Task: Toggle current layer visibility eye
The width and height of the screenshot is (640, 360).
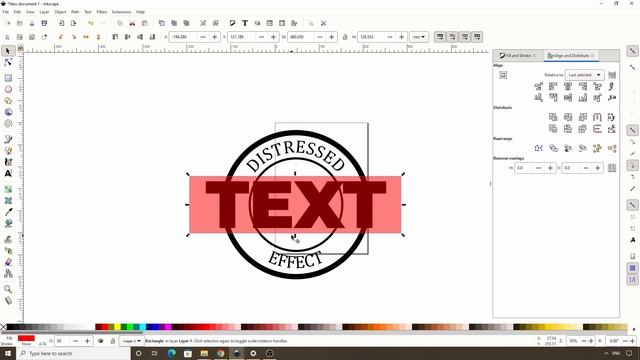Action: click(101, 341)
